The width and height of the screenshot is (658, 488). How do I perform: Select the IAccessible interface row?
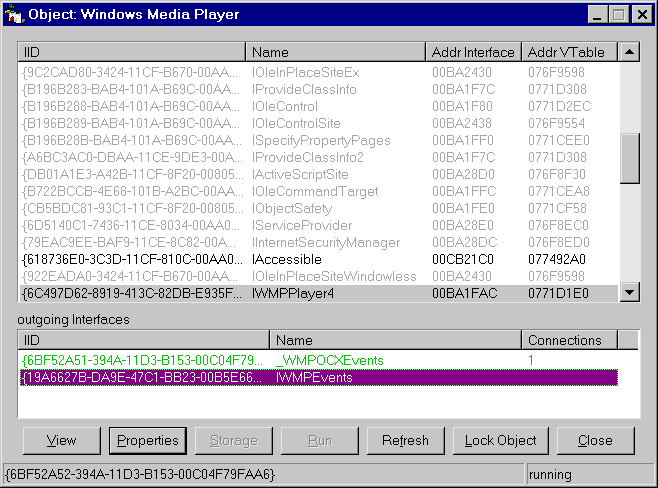pyautogui.click(x=319, y=259)
